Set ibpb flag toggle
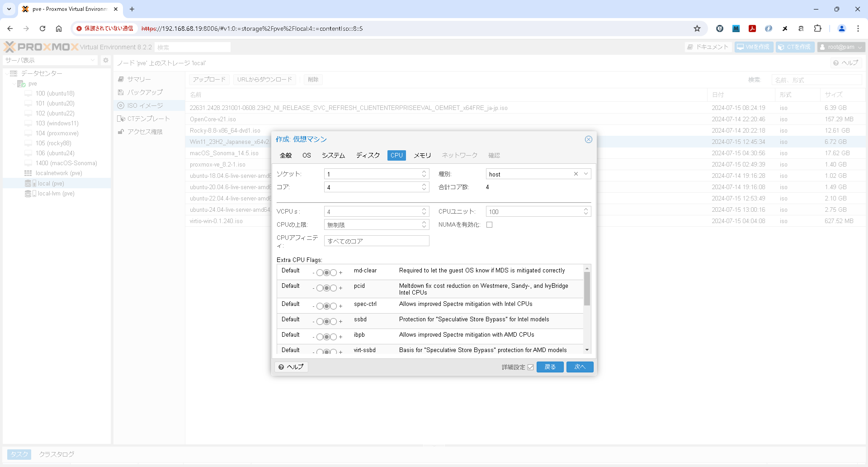The width and height of the screenshot is (868, 467). click(x=326, y=337)
